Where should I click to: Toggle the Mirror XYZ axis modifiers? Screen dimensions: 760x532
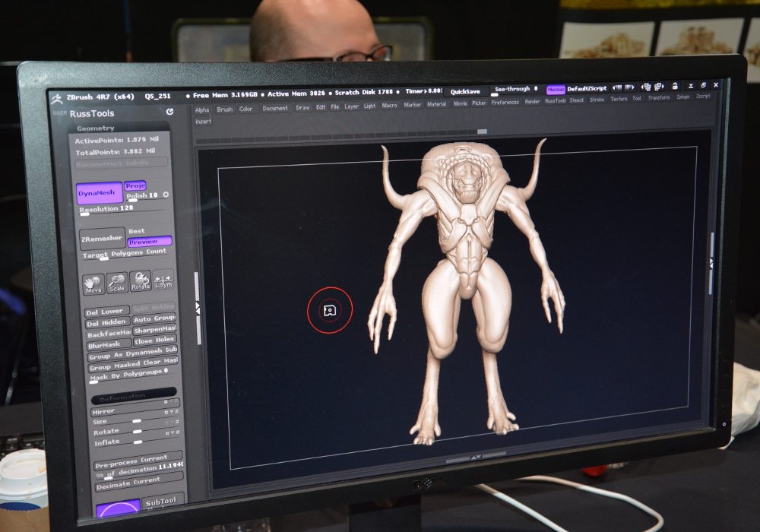[172, 402]
